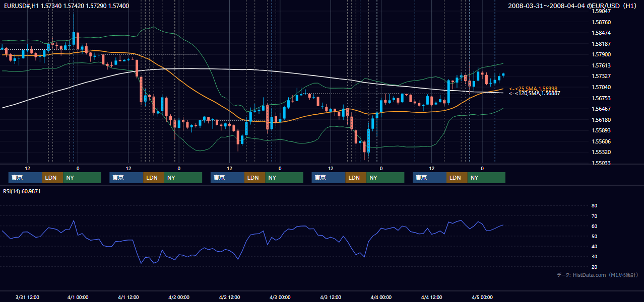Click the RSI axis value 50
Image resolution: width=644 pixels, height=302 pixels.
tap(594, 237)
